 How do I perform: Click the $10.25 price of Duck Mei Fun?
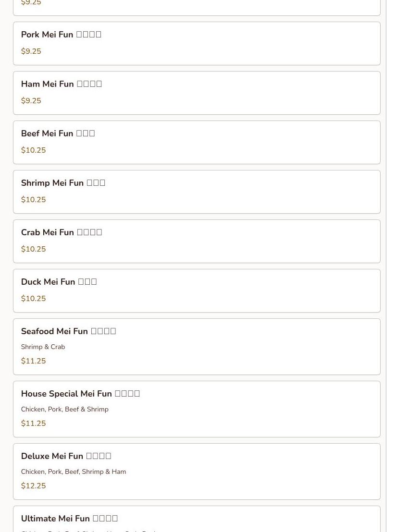pos(33,299)
